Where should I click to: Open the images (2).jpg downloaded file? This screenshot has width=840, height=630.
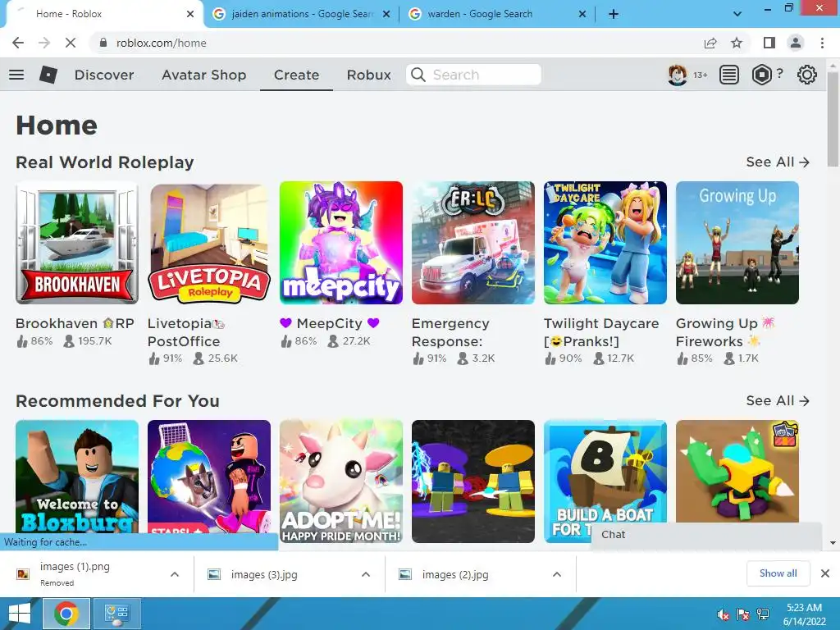tap(454, 574)
